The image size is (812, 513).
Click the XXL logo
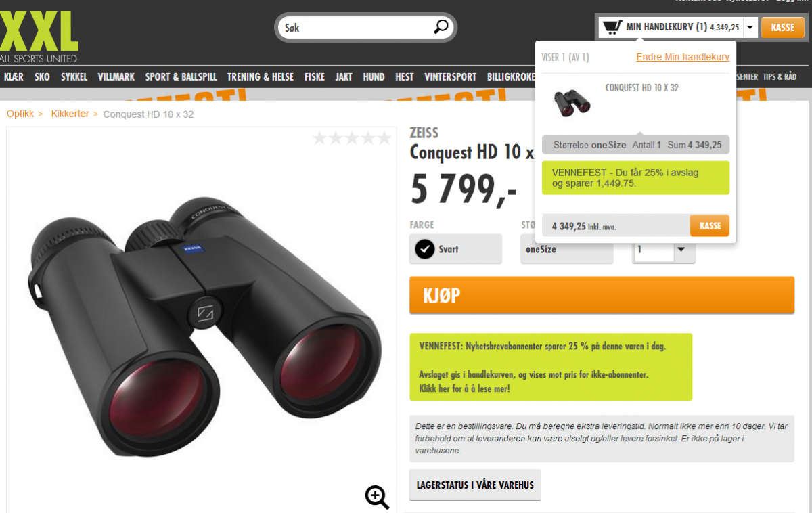tap(39, 32)
